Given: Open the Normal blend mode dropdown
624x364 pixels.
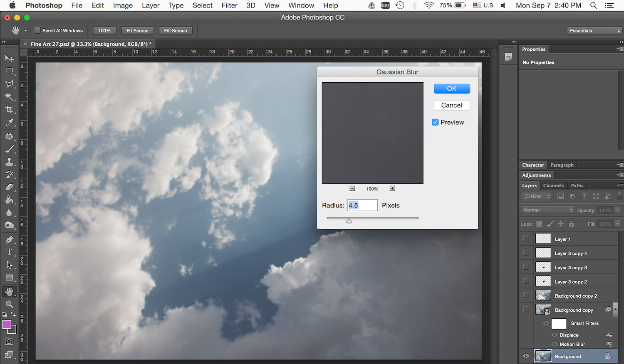Looking at the screenshot, I should point(547,210).
